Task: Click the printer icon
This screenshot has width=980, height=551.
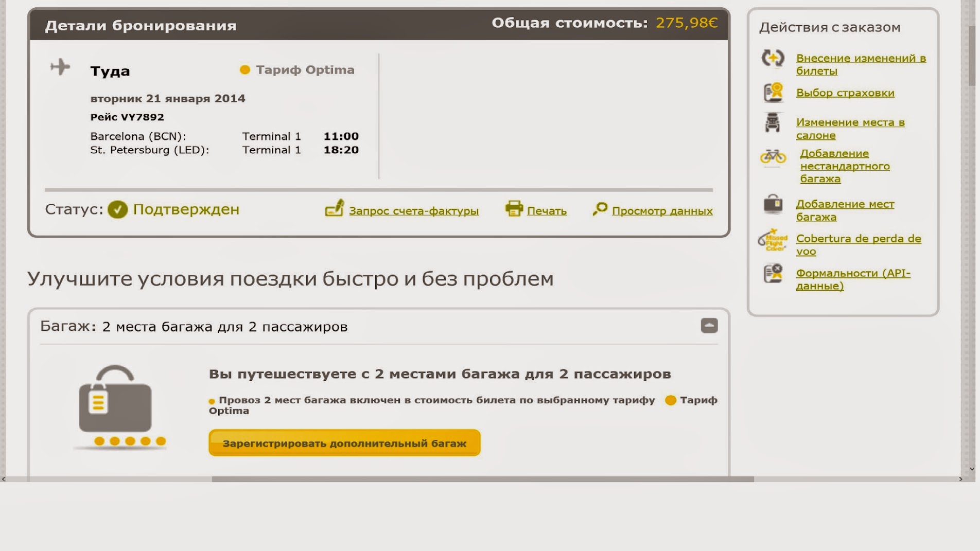Action: click(514, 208)
